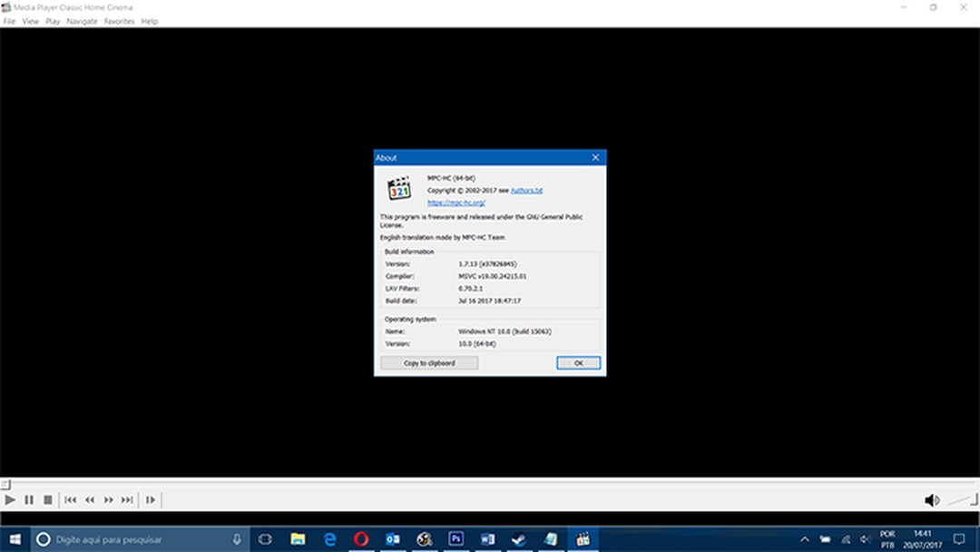
Task: Show hidden system tray icons
Action: (804, 539)
